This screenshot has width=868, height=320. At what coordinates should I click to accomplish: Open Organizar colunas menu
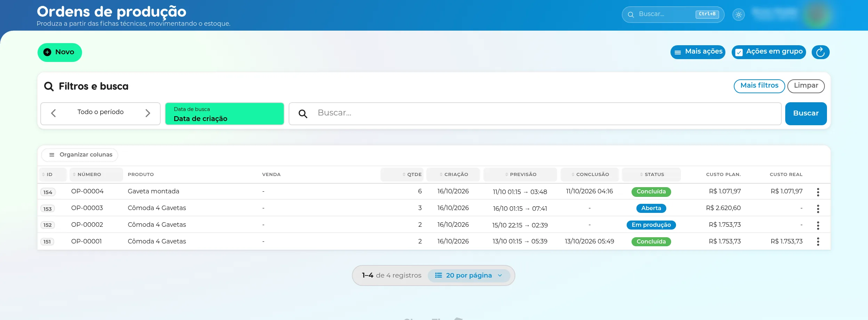tap(80, 155)
